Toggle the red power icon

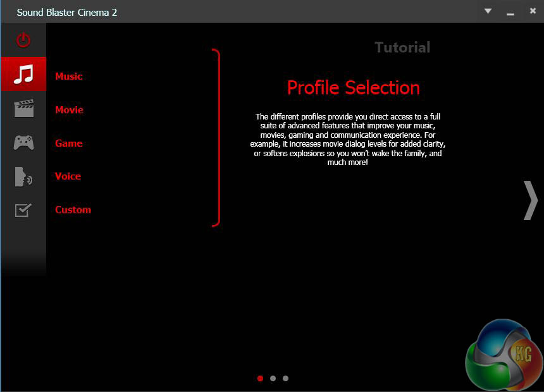(23, 40)
